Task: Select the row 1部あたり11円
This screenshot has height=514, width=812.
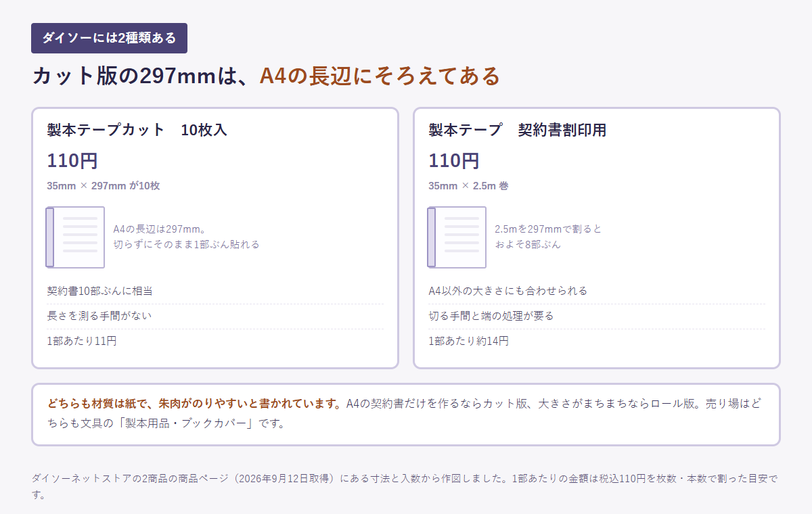Action: [x=215, y=342]
